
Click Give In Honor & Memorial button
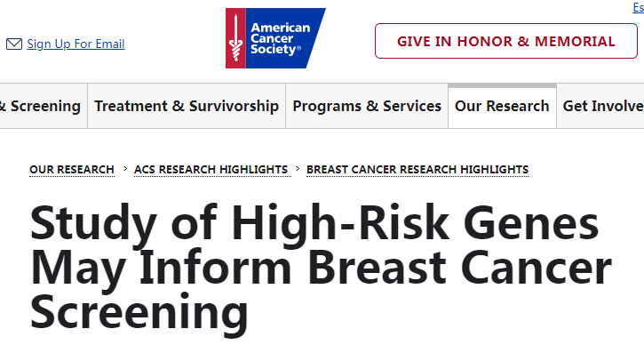[506, 41]
